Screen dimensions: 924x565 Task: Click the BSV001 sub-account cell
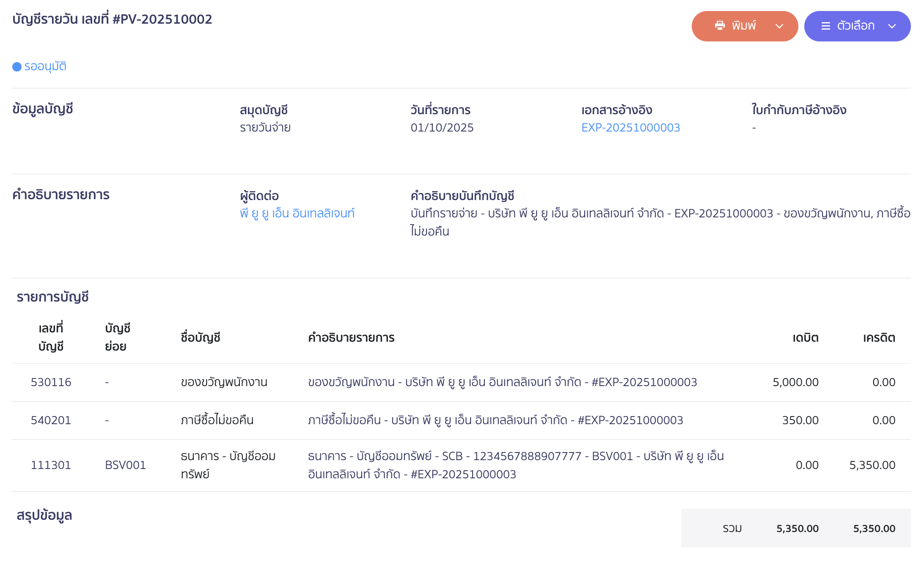click(125, 465)
